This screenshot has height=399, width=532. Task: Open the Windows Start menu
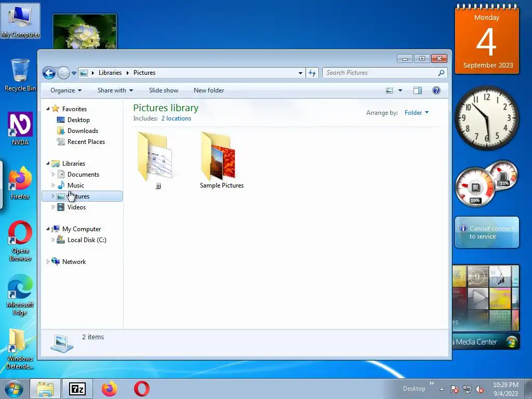pos(14,389)
